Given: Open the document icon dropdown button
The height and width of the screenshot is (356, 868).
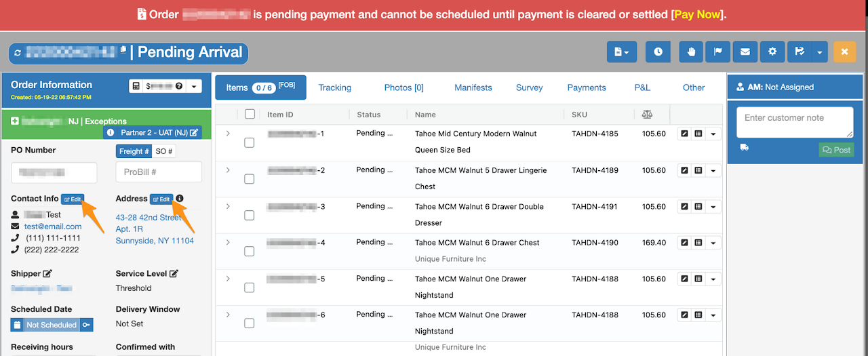Looking at the screenshot, I should pyautogui.click(x=621, y=52).
